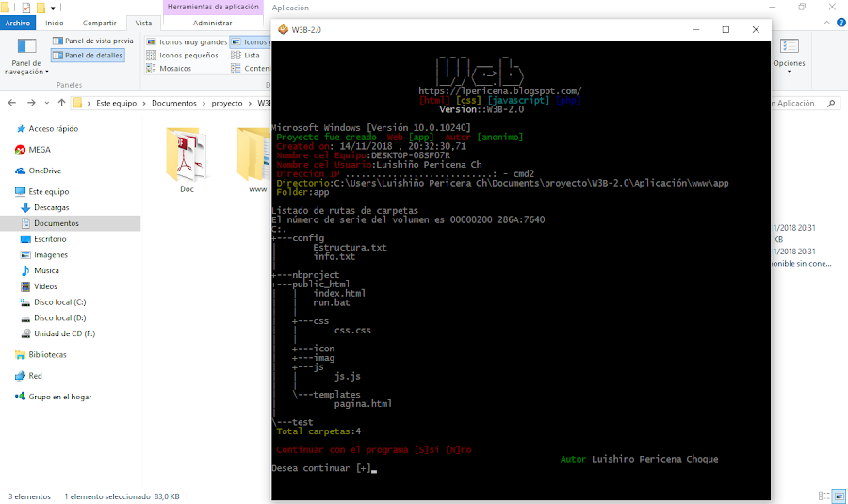Screen dimensions: 848x504
Task: Minimize the W3B-2.0 console window
Action: [x=696, y=30]
